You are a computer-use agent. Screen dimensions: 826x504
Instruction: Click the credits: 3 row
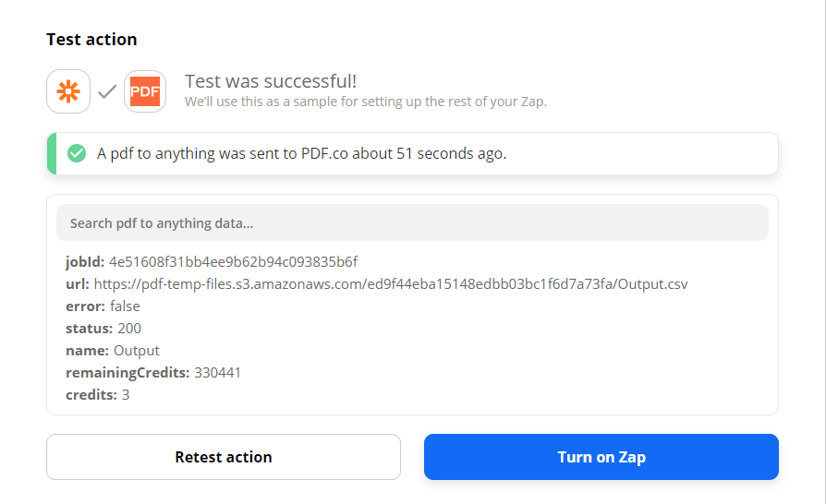(97, 395)
